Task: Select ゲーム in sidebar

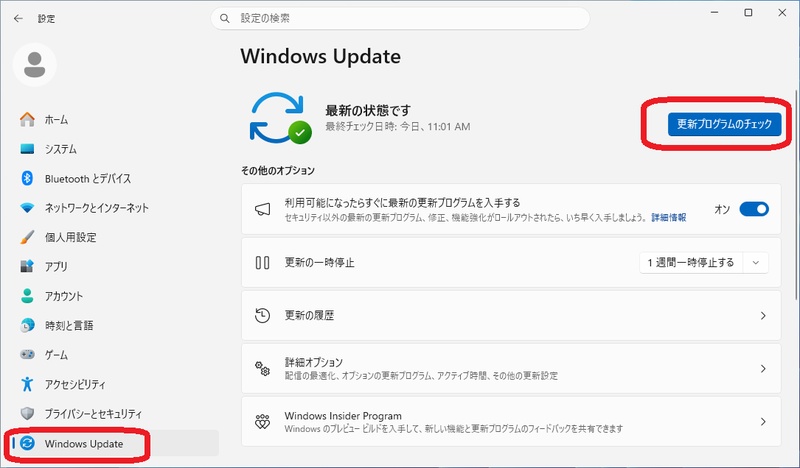Action: tap(115, 355)
